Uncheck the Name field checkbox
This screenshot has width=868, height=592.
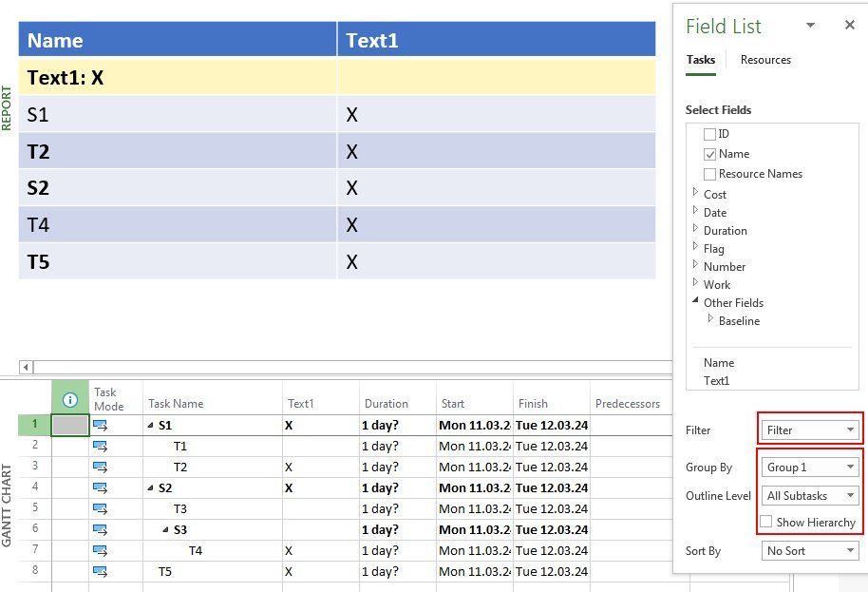[x=709, y=154]
